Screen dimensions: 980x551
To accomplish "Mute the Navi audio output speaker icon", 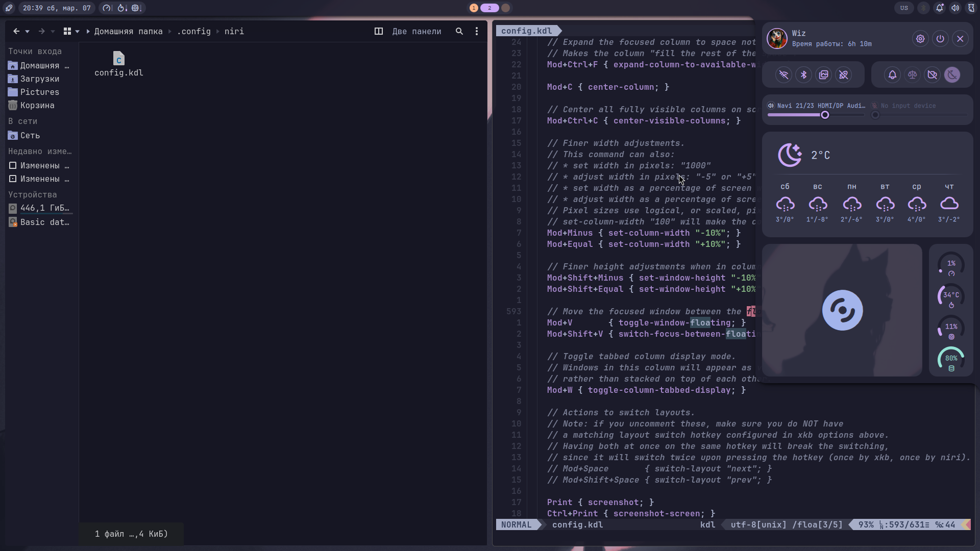I will click(x=771, y=106).
